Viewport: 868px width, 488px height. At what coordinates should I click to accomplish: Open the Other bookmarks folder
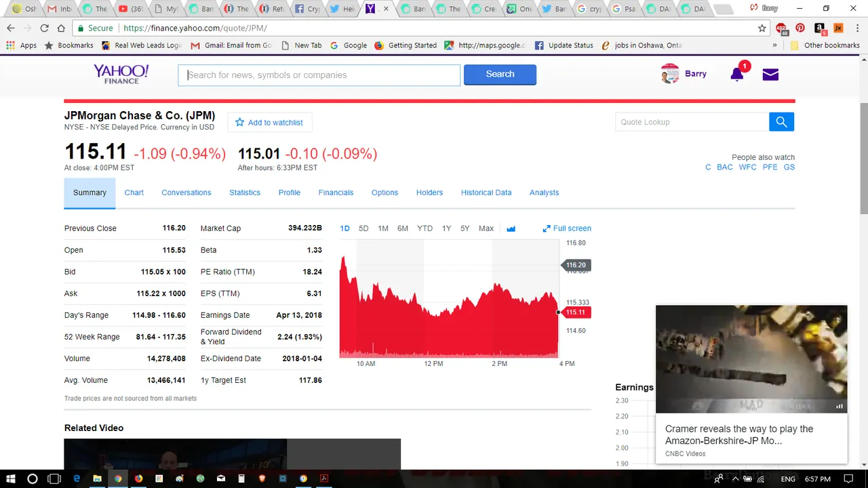(x=825, y=45)
